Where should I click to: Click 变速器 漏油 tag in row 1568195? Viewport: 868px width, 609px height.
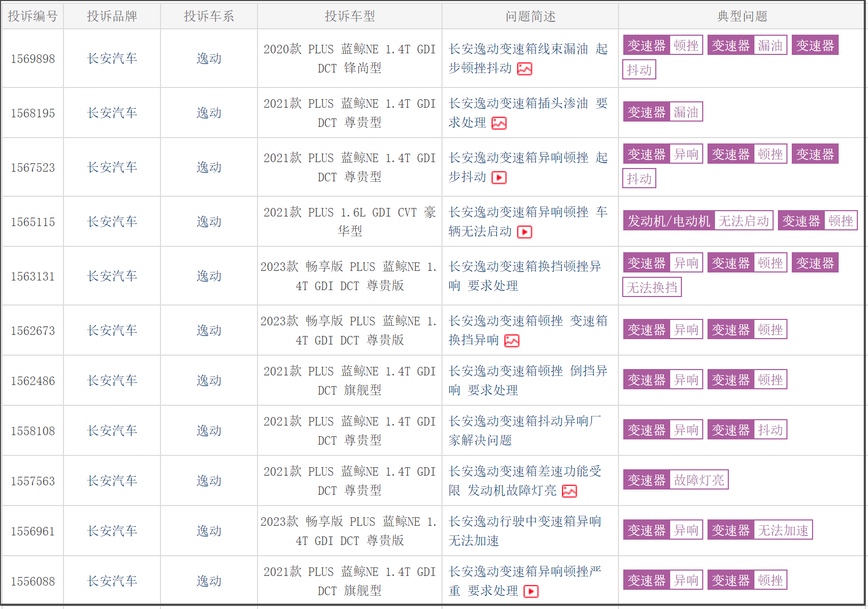[663, 112]
